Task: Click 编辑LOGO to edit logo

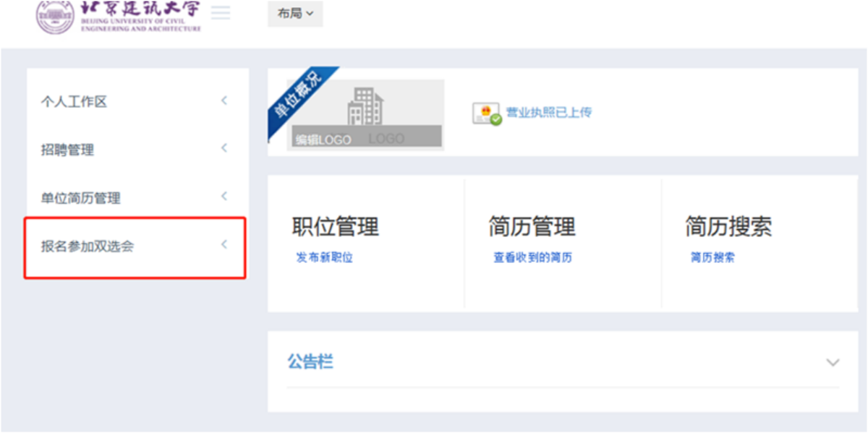Action: click(323, 139)
